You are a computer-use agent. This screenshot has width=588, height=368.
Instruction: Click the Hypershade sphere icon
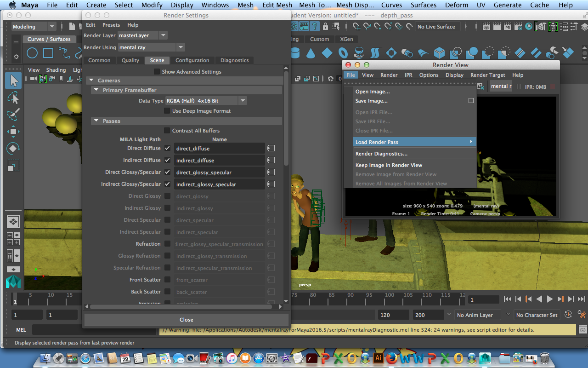529,27
